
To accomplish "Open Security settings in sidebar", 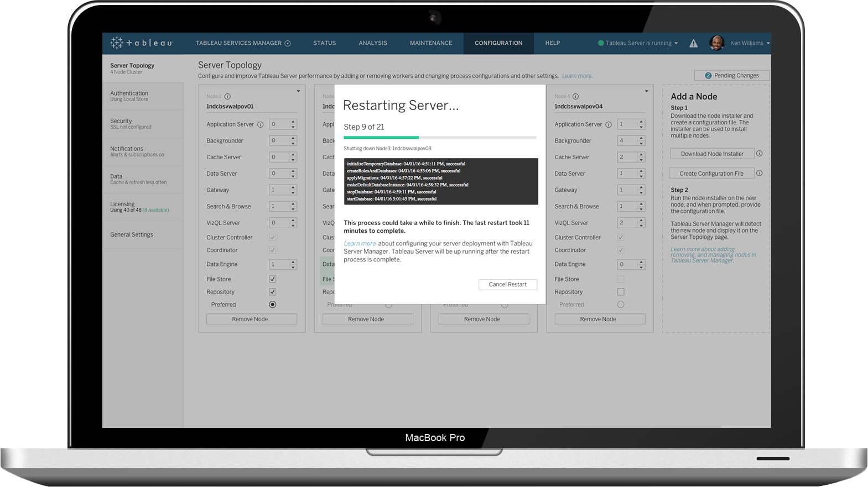I will [x=143, y=124].
